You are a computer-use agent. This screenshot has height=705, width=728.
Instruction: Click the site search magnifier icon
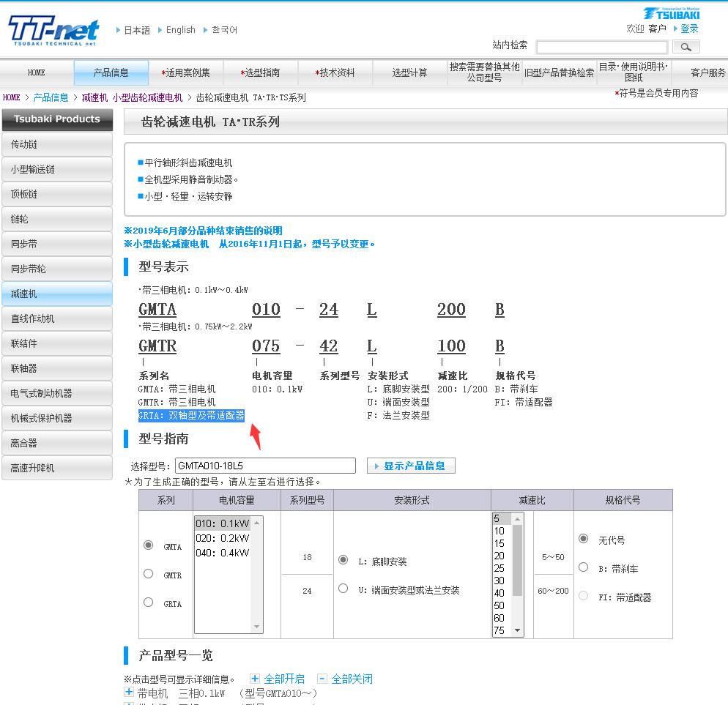pos(686,46)
